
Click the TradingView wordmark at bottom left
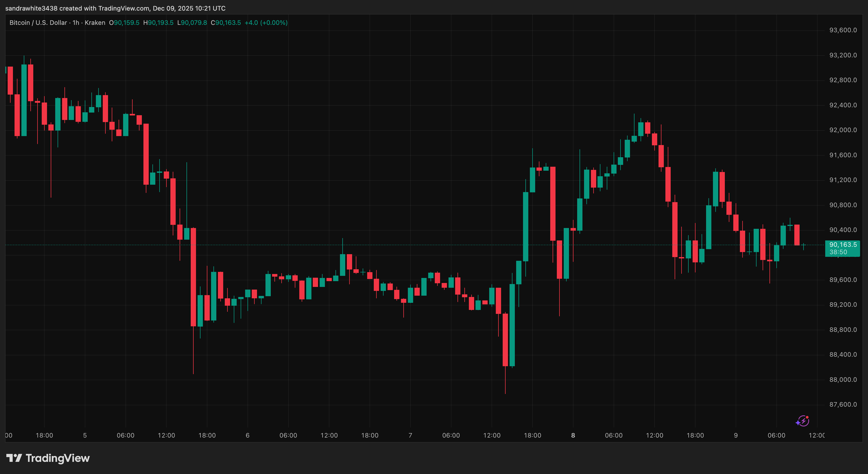click(57, 458)
